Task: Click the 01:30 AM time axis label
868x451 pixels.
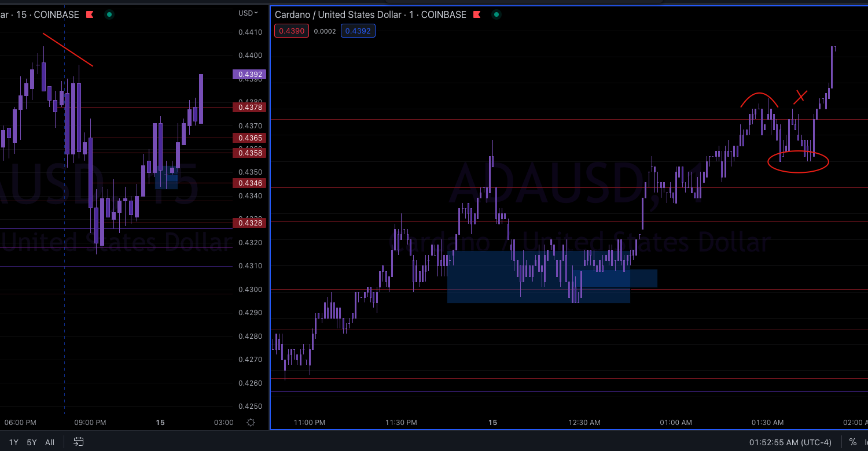Action: coord(767,423)
